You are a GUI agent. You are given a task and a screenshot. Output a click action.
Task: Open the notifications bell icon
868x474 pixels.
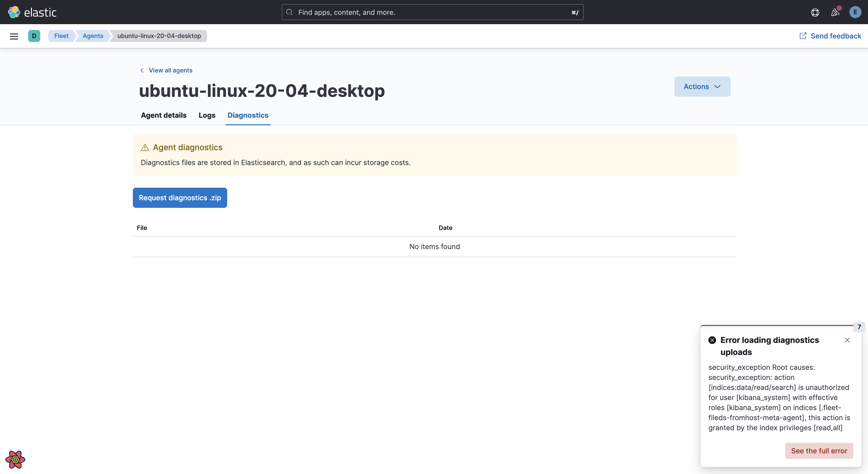pos(835,13)
